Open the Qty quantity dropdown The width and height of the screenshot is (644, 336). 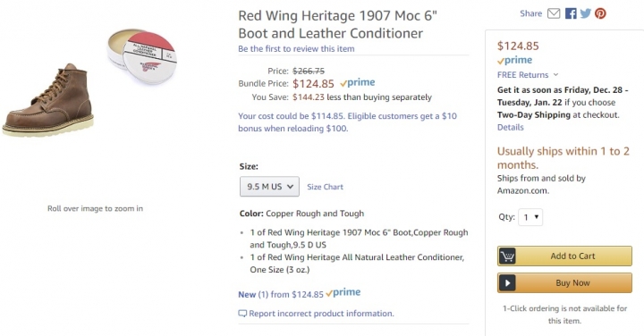point(530,217)
